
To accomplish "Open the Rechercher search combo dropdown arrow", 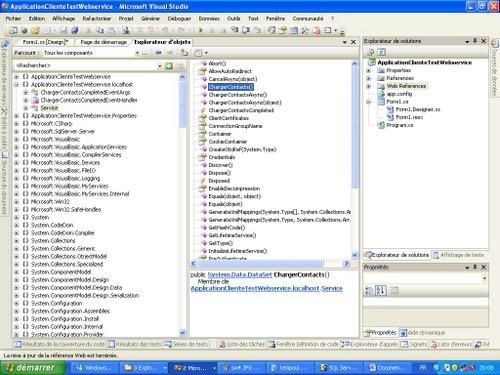I will click(x=160, y=66).
